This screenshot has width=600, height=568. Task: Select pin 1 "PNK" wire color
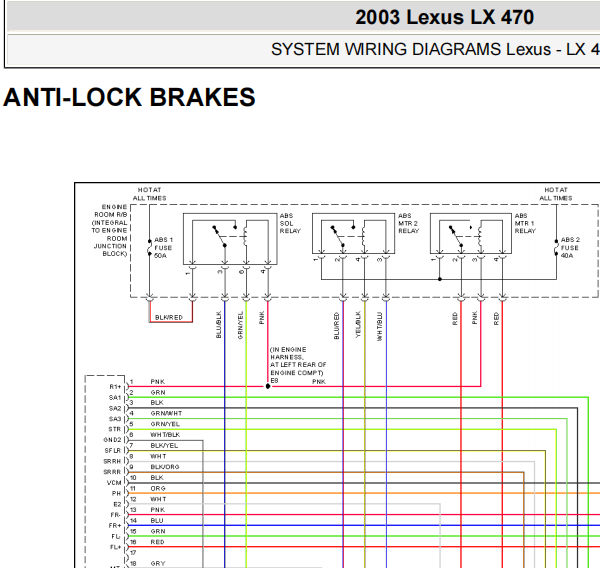158,382
